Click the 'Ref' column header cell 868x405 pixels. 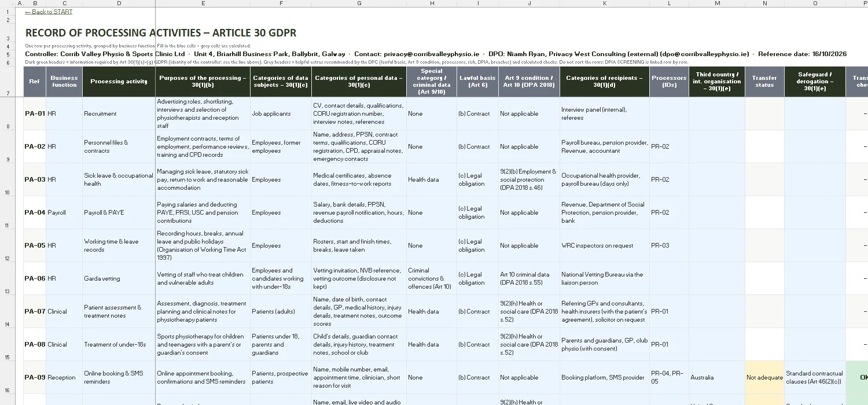[x=35, y=82]
